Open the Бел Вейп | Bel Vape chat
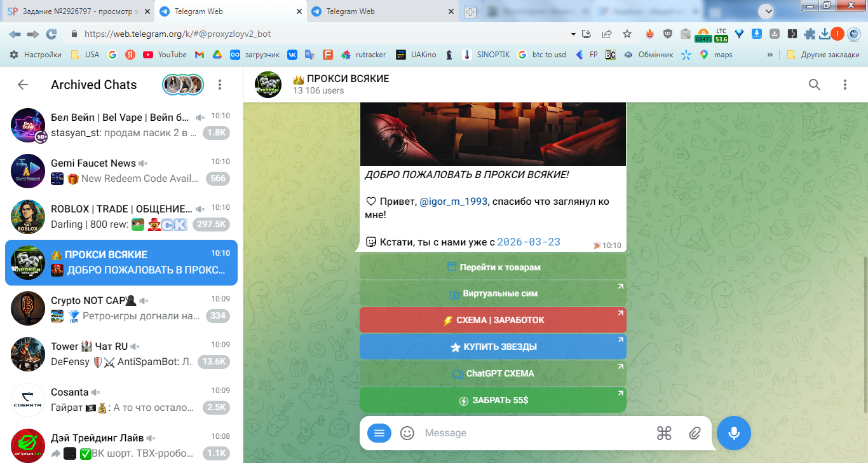Screen dimensions: 868x463 [x=121, y=125]
